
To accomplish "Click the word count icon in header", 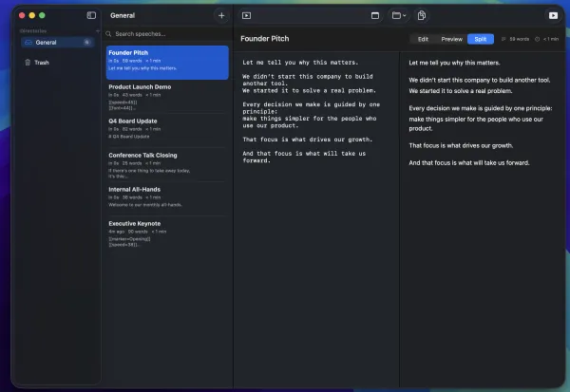I will [x=503, y=39].
